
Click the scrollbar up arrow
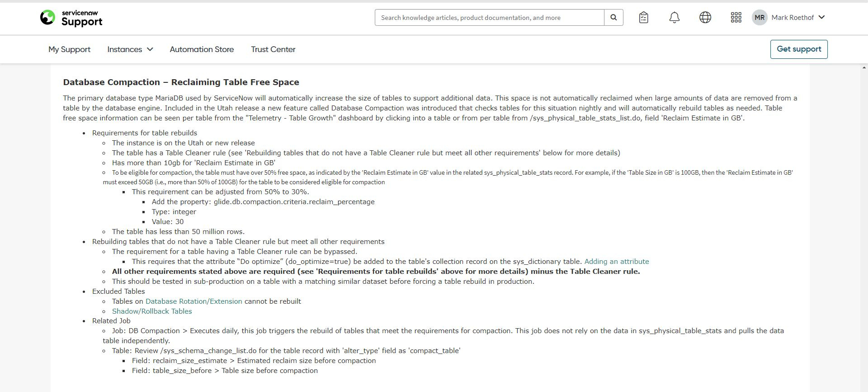coord(864,68)
